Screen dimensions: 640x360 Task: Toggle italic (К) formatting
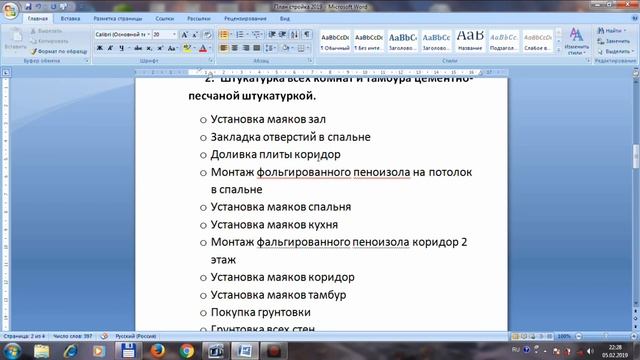click(x=110, y=48)
